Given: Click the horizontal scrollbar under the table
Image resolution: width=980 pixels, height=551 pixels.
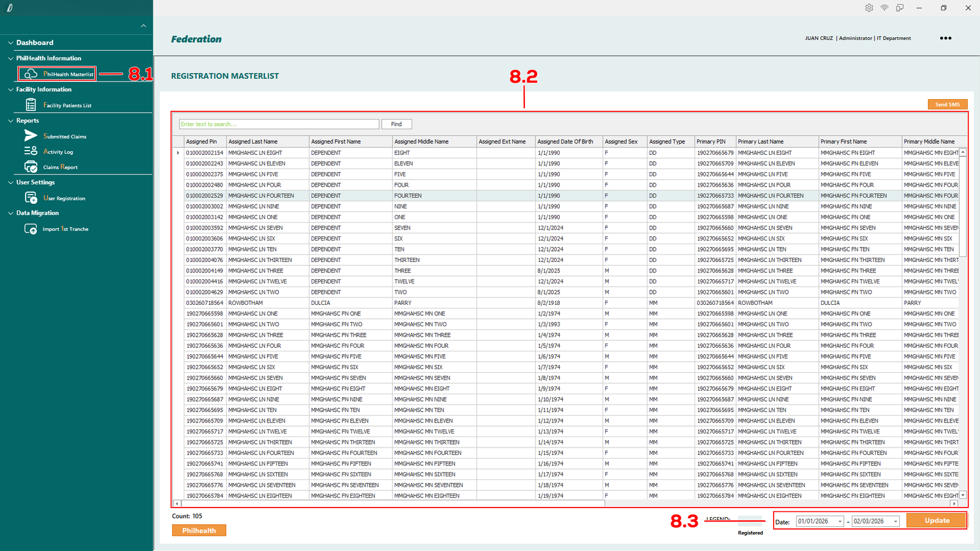Looking at the screenshot, I should (392, 503).
